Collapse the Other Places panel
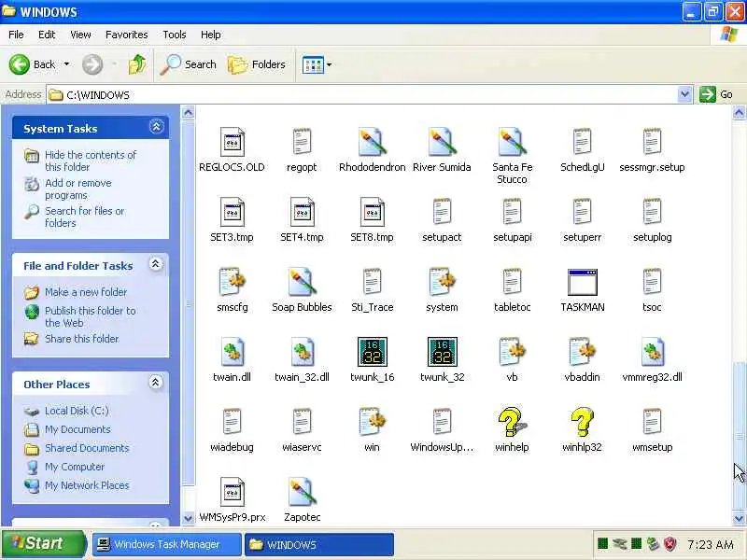This screenshot has width=747, height=560. [155, 383]
